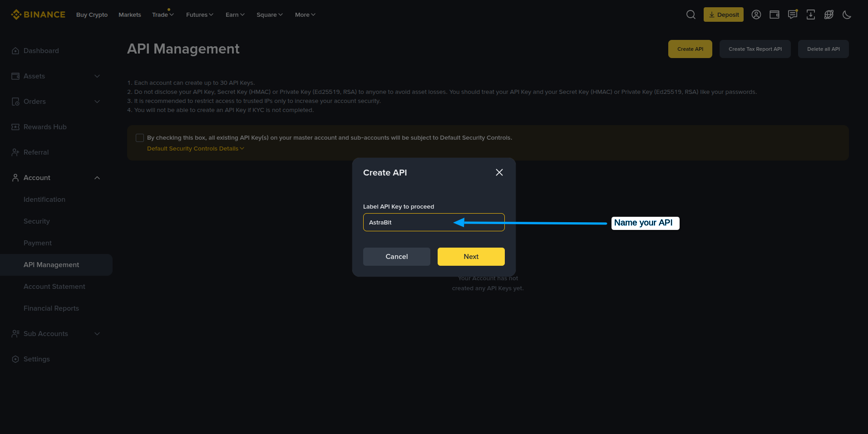Open the Trade dropdown menu
Viewport: 868px width, 434px height.
[163, 15]
